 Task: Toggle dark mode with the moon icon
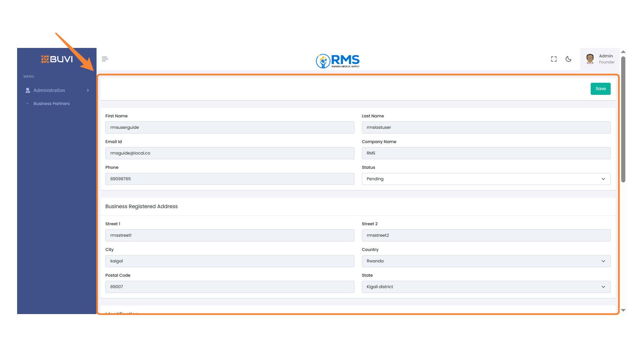tap(569, 59)
